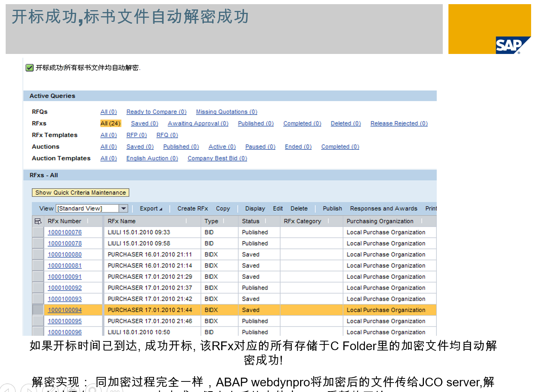The width and height of the screenshot is (533, 392).
Task: Open RFxs Saved (0) query
Action: [x=145, y=123]
